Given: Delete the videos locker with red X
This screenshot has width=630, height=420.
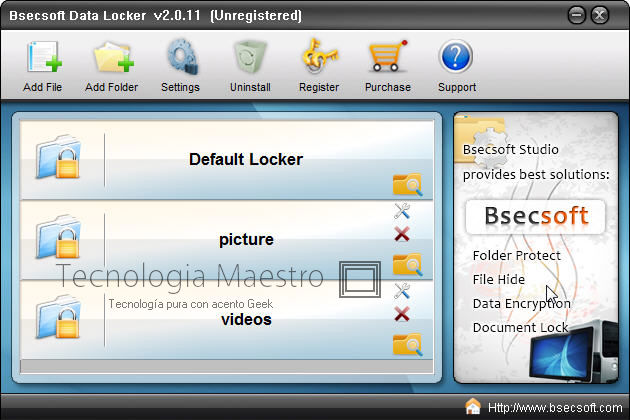Looking at the screenshot, I should (402, 314).
